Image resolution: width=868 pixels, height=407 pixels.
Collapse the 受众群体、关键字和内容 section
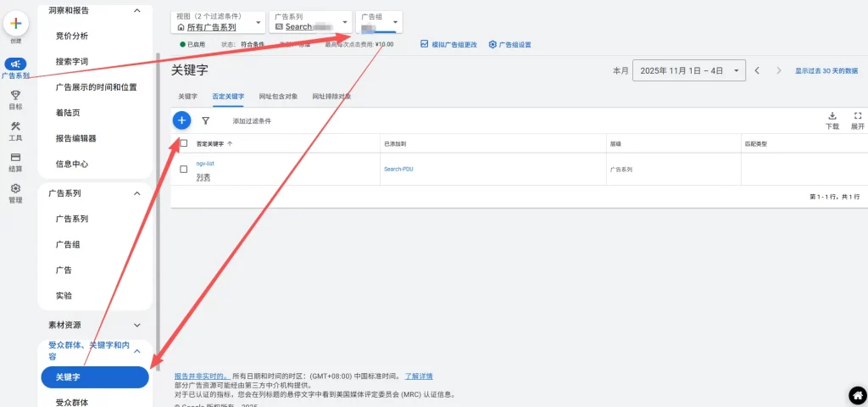pos(137,351)
